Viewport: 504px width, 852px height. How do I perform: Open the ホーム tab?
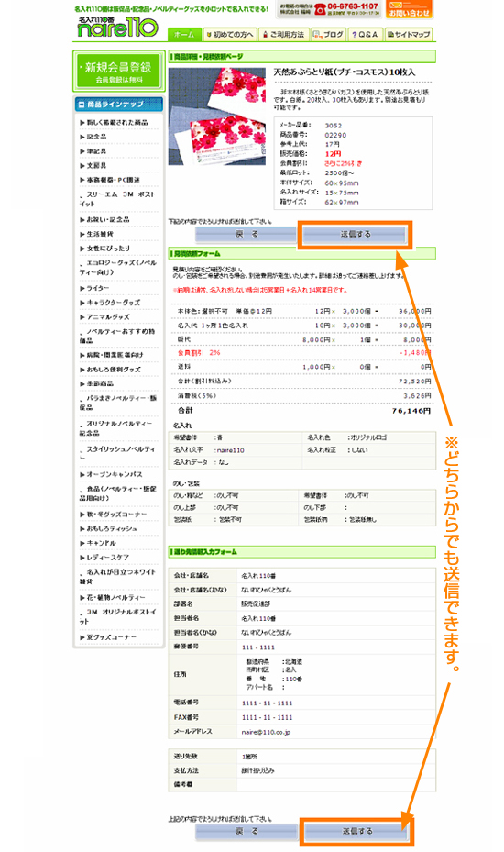point(184,34)
